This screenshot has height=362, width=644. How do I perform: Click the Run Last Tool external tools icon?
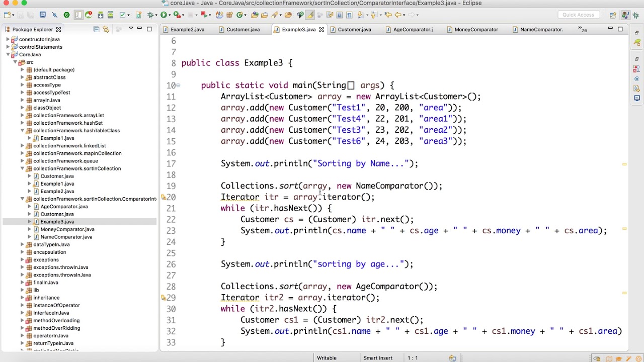[x=177, y=15]
